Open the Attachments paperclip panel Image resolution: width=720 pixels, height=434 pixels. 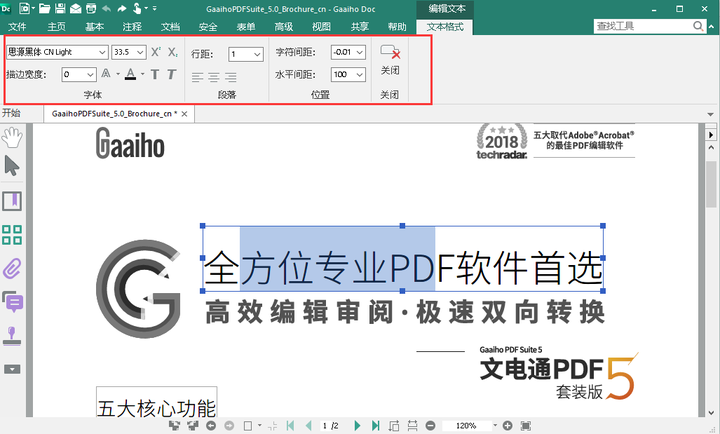coord(12,269)
